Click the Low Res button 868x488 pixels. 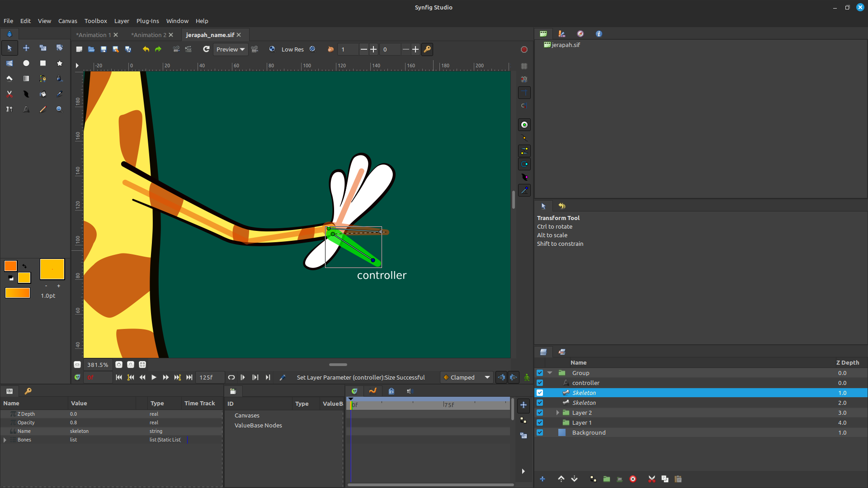[x=292, y=49]
